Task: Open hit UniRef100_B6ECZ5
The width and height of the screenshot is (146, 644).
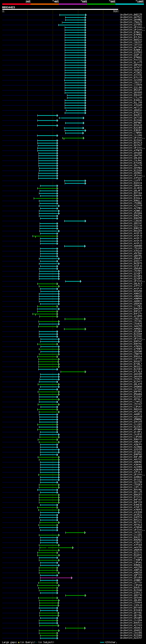Action: (x=131, y=15)
